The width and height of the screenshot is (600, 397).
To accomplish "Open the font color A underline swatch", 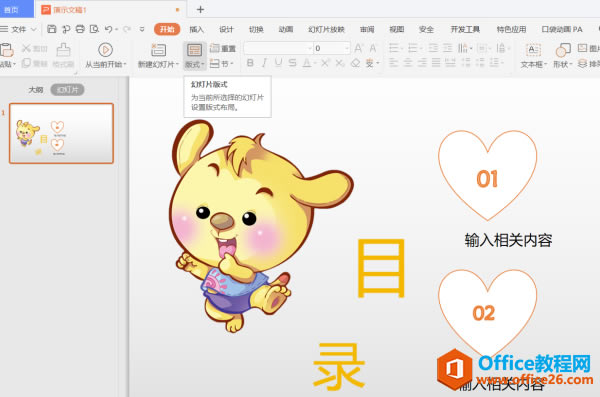I will pos(307,63).
